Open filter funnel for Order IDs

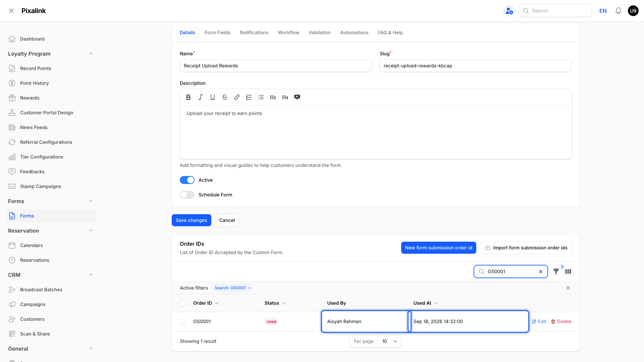pos(556,271)
